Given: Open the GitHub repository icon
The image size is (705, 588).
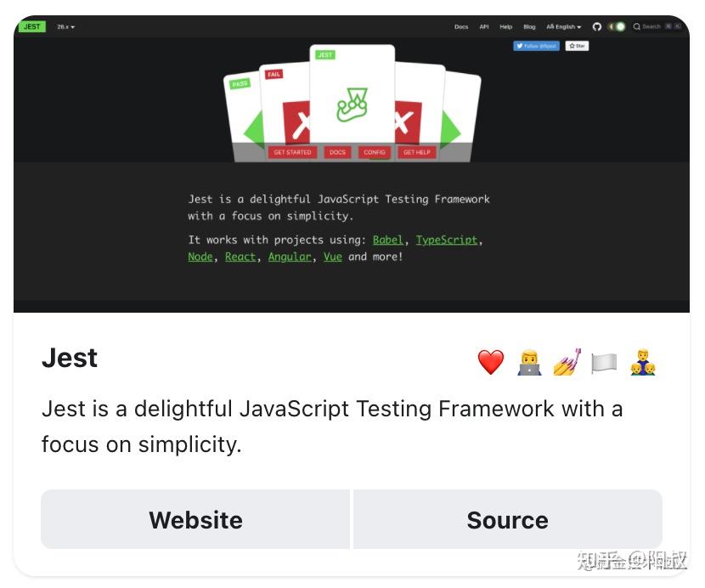Looking at the screenshot, I should pyautogui.click(x=596, y=27).
